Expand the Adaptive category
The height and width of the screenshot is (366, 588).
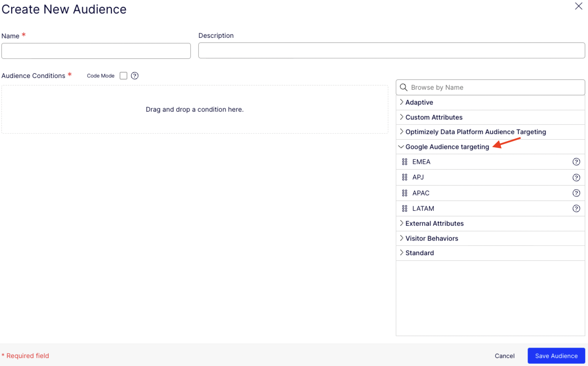490,102
